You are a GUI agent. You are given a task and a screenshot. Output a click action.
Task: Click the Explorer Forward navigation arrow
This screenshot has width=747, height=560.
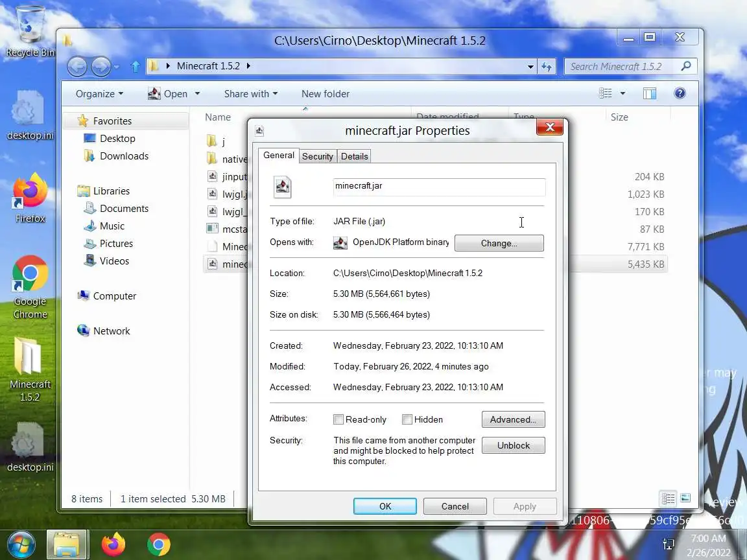coord(101,66)
